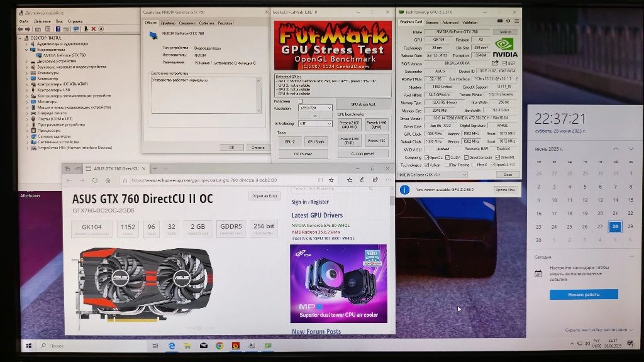Open GPU selection dropdown in GPU-Z
Viewport: 644px width, 362px height.
coord(433,175)
